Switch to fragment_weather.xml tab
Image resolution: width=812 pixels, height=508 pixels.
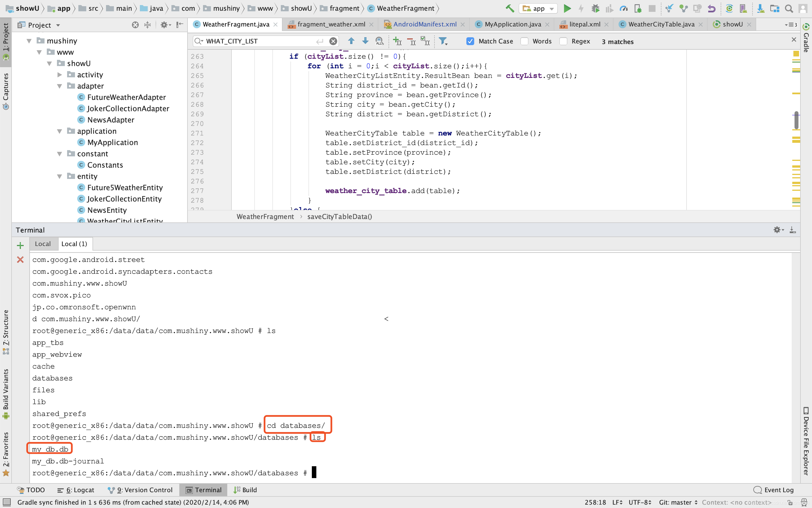pyautogui.click(x=331, y=24)
